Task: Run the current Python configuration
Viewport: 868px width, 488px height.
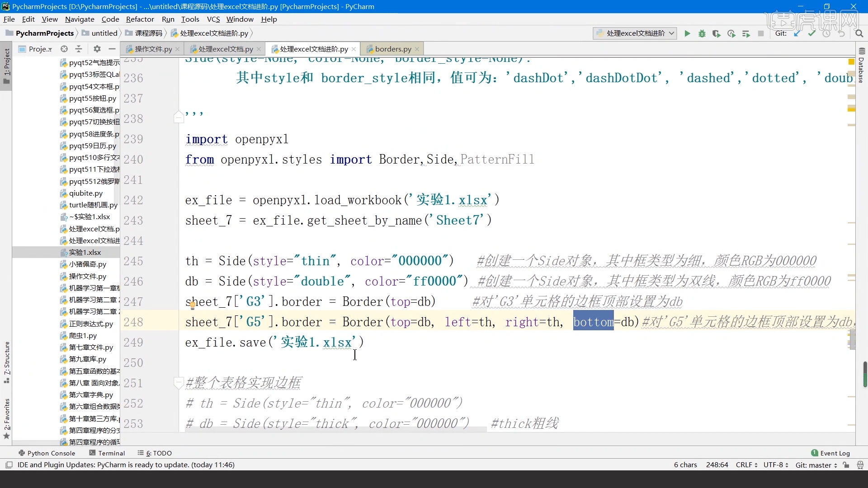Action: pyautogui.click(x=688, y=33)
